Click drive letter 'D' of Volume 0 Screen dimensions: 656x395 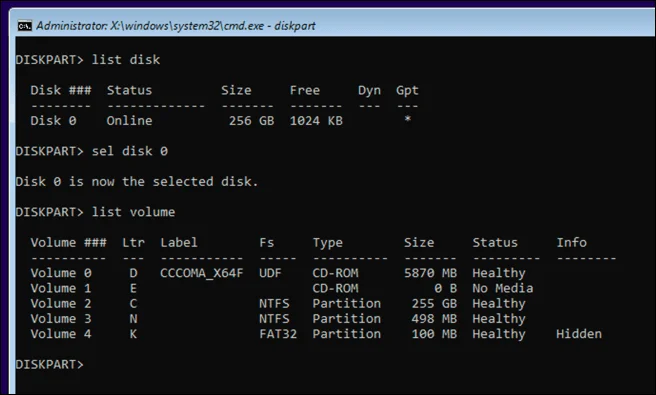point(133,273)
